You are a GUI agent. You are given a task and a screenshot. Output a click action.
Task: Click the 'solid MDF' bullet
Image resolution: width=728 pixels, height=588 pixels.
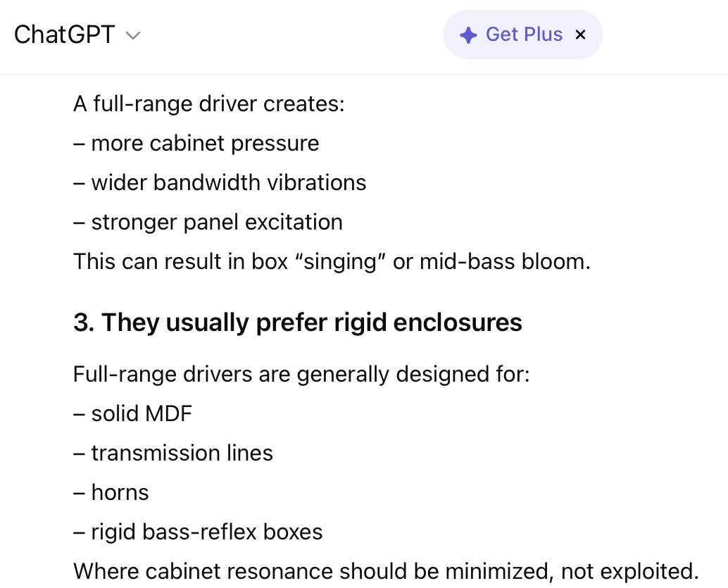click(x=133, y=414)
